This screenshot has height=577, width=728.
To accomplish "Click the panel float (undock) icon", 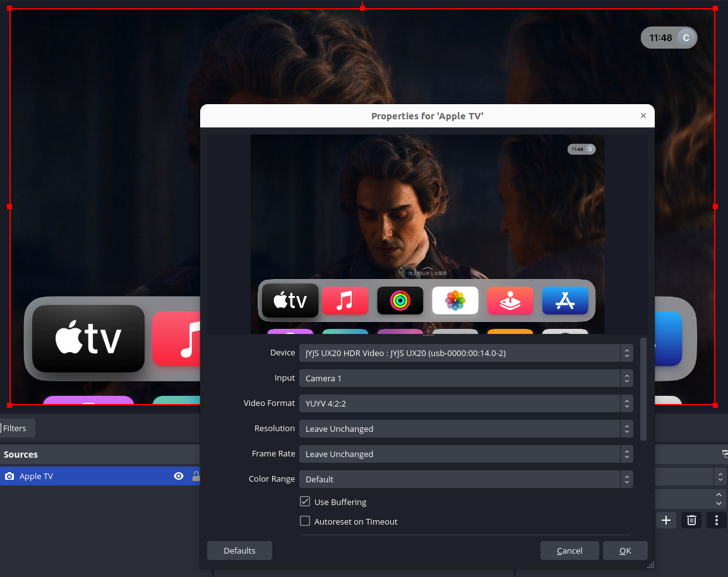I will (725, 454).
